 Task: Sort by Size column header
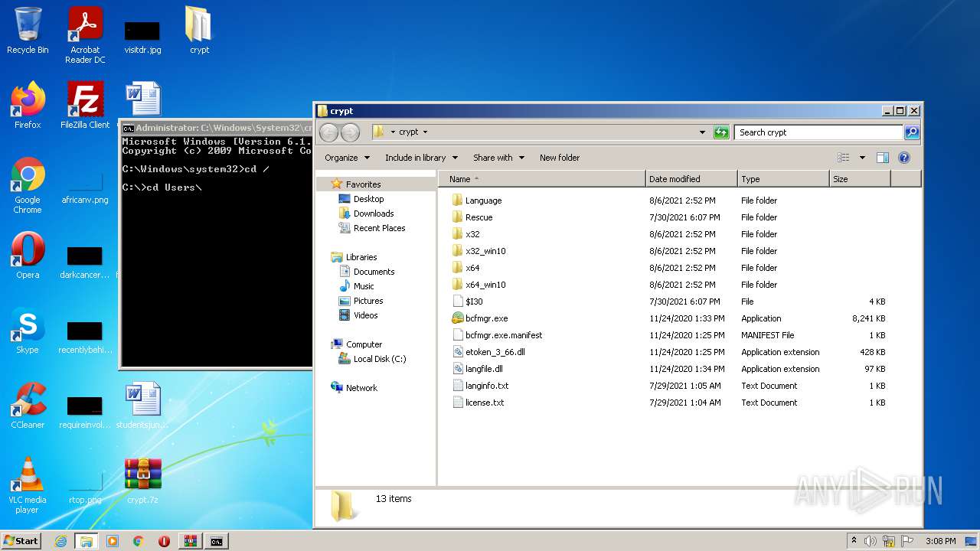(x=861, y=179)
